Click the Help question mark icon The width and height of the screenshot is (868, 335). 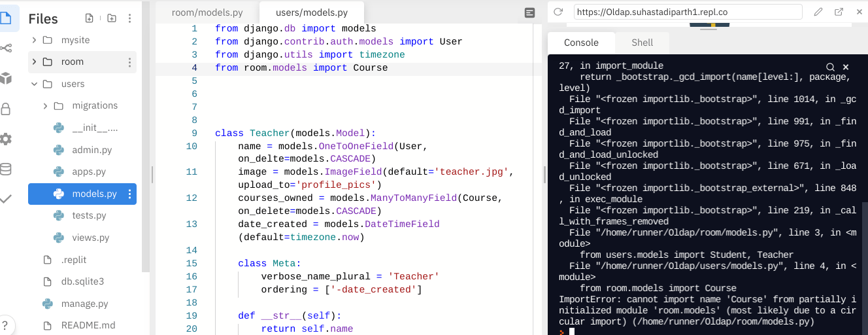tap(5, 325)
